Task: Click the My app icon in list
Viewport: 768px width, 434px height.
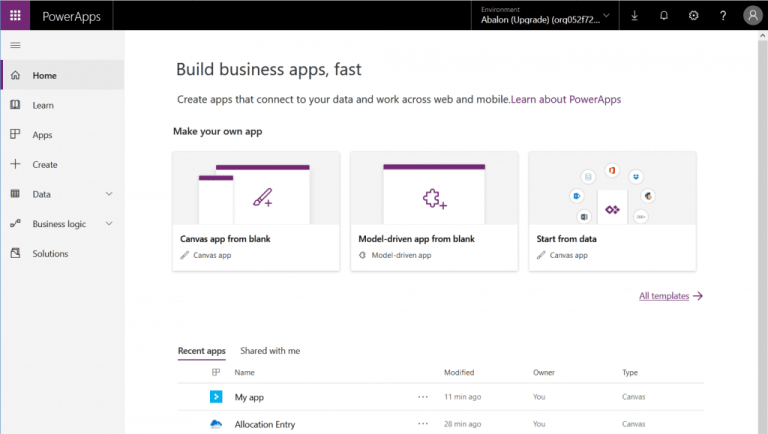Action: pyautogui.click(x=215, y=397)
